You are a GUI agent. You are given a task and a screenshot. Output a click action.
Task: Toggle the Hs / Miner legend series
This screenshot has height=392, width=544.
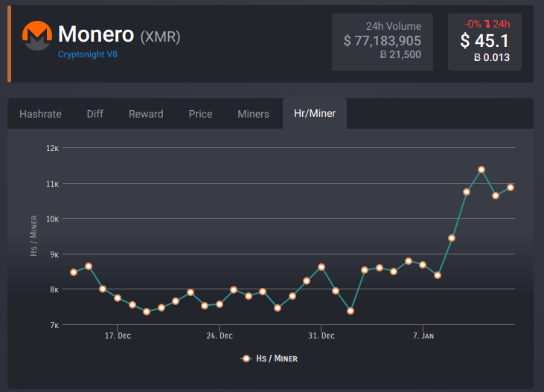(x=269, y=359)
